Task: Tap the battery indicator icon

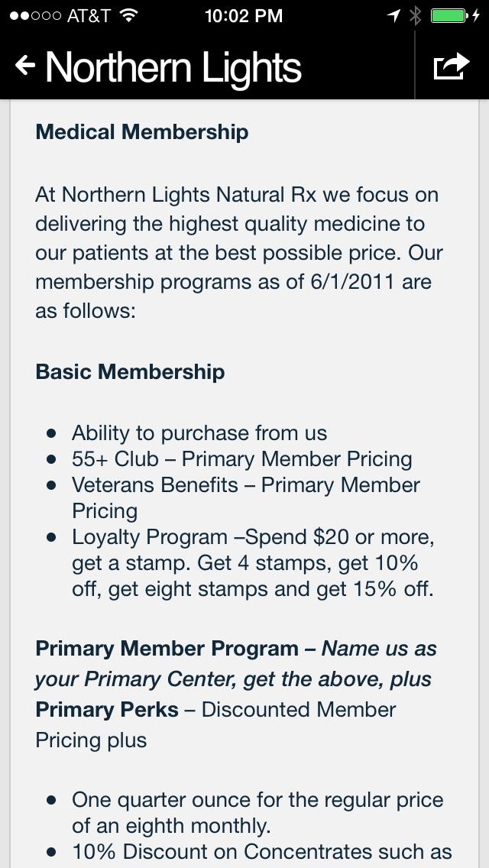Action: pos(455,15)
